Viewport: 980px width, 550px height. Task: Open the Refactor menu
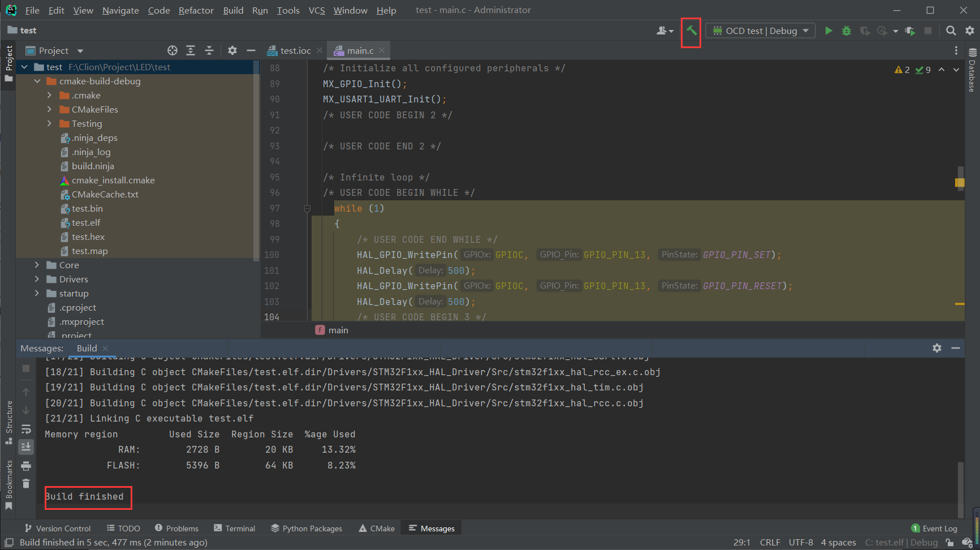pyautogui.click(x=196, y=10)
